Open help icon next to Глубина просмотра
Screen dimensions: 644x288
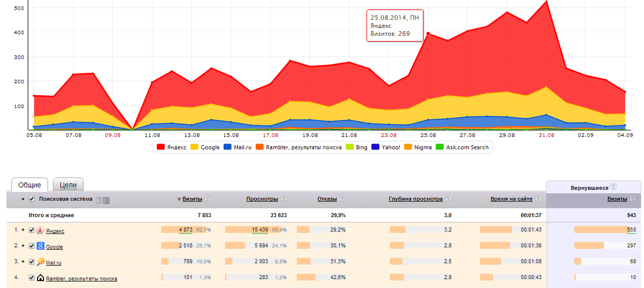pyautogui.click(x=448, y=199)
